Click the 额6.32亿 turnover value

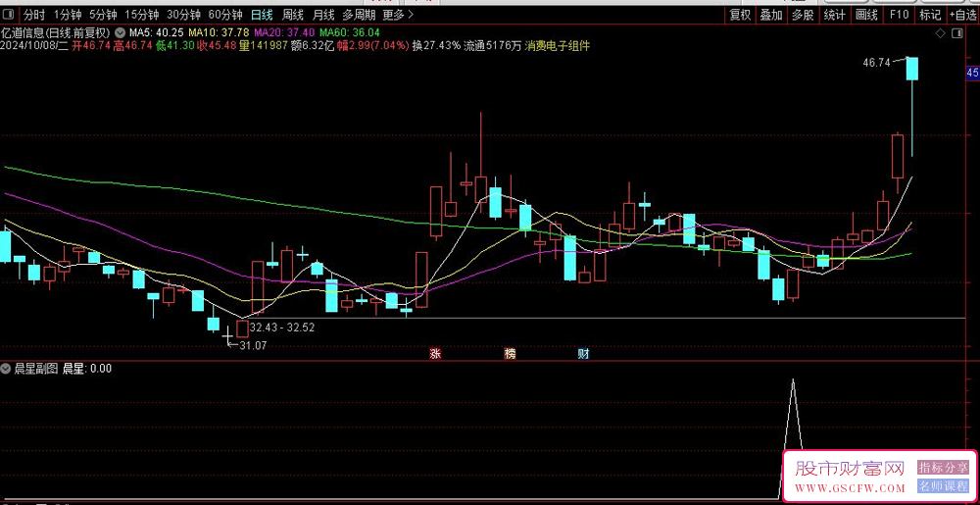(314, 46)
